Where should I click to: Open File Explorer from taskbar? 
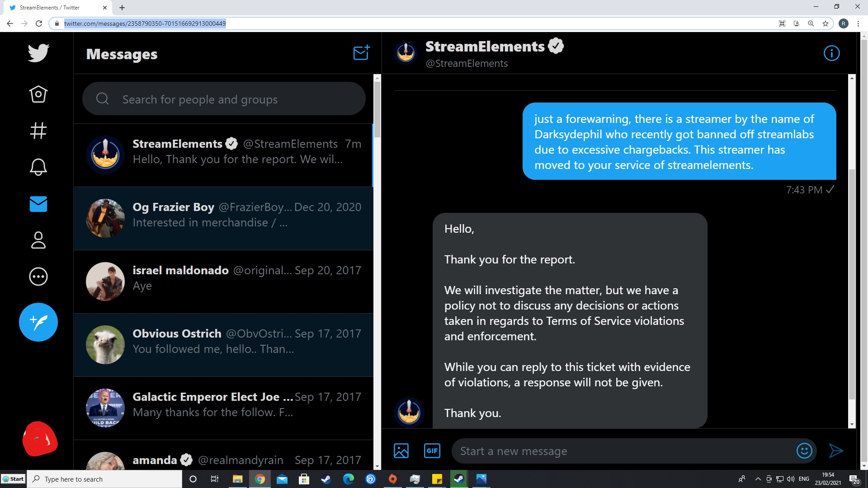tap(237, 479)
